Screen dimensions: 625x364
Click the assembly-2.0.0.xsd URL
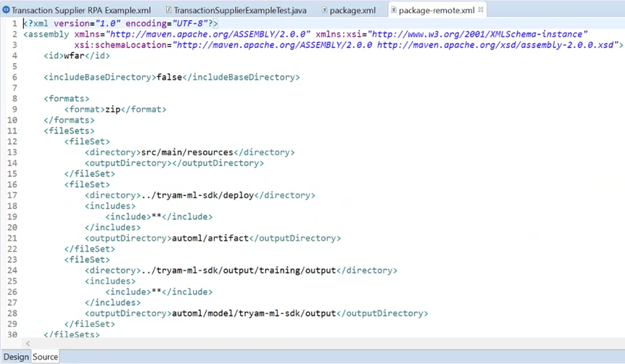[495, 45]
